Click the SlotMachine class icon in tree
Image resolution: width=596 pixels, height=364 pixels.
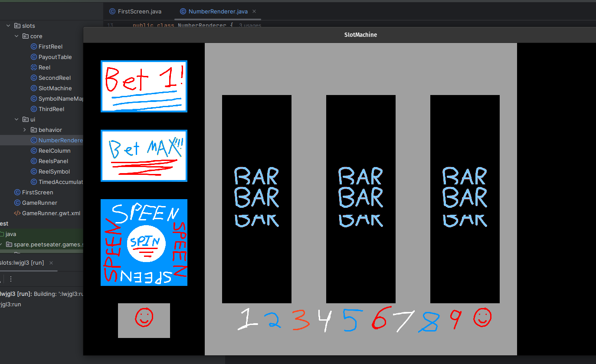(34, 88)
